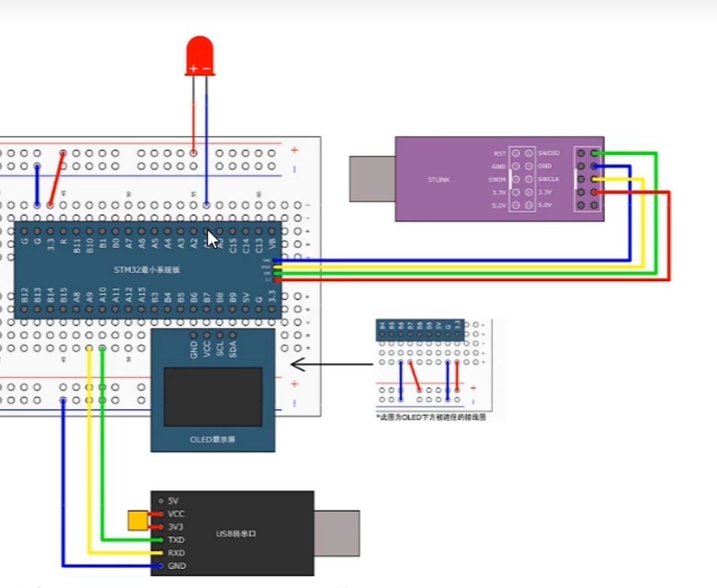Click the SWDIO label on the STLINK
717x588 pixels.
[x=548, y=153]
